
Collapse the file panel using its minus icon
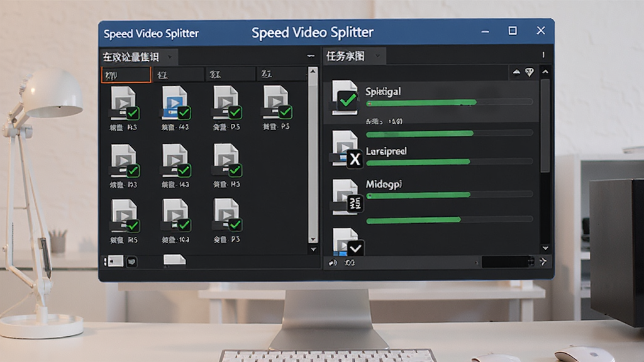click(311, 56)
